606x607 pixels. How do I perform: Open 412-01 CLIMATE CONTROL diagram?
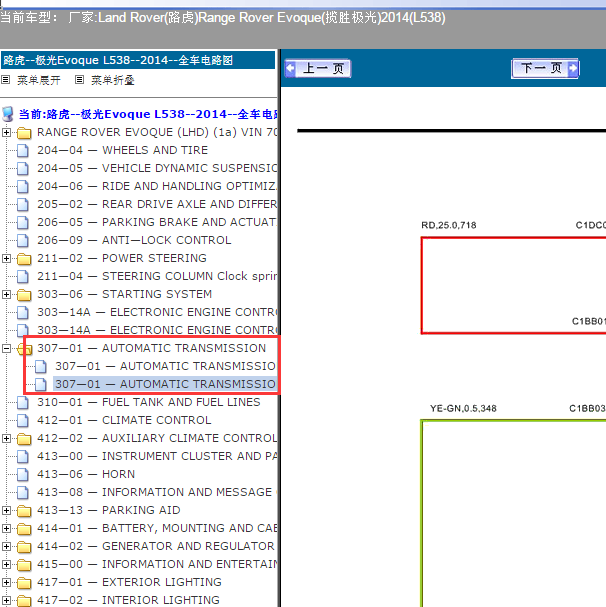pos(124,420)
